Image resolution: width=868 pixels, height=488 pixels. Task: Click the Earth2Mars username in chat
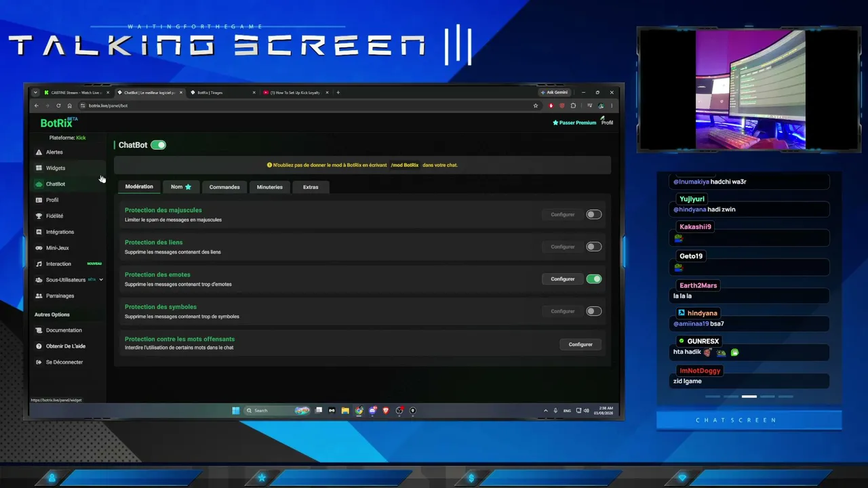pos(698,285)
